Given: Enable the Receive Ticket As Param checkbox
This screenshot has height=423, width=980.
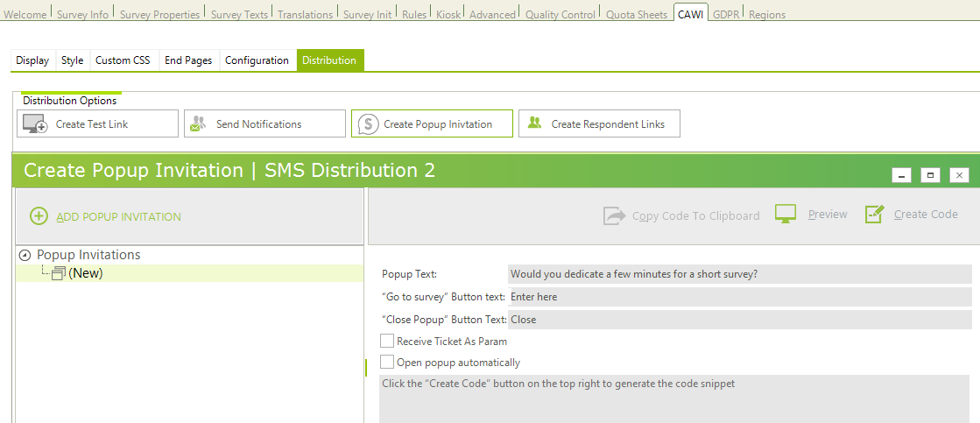Looking at the screenshot, I should [387, 341].
